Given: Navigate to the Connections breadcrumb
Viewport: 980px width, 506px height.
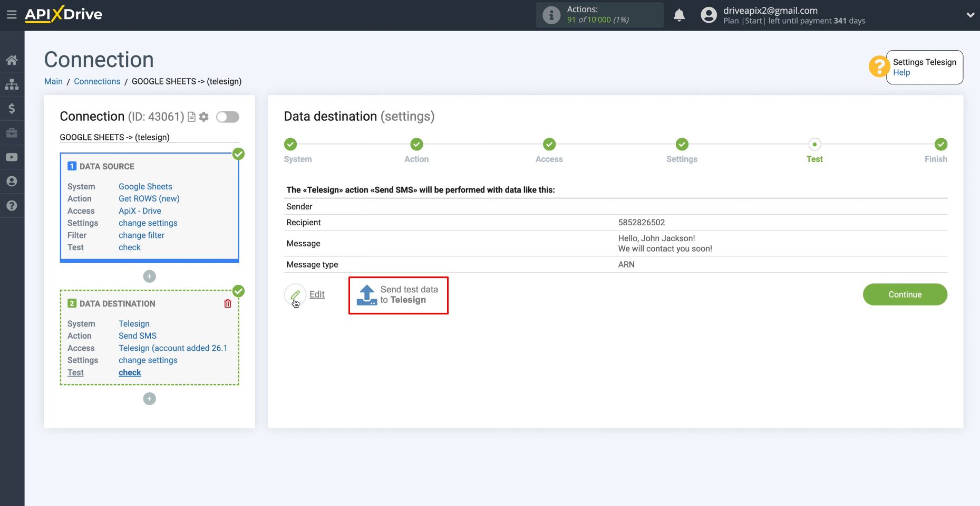Looking at the screenshot, I should click(x=97, y=81).
